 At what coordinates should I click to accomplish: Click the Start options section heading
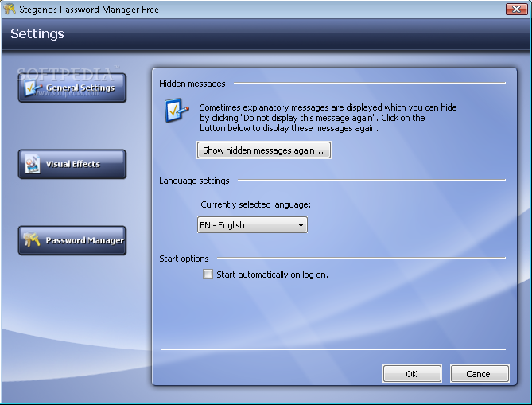coord(184,259)
